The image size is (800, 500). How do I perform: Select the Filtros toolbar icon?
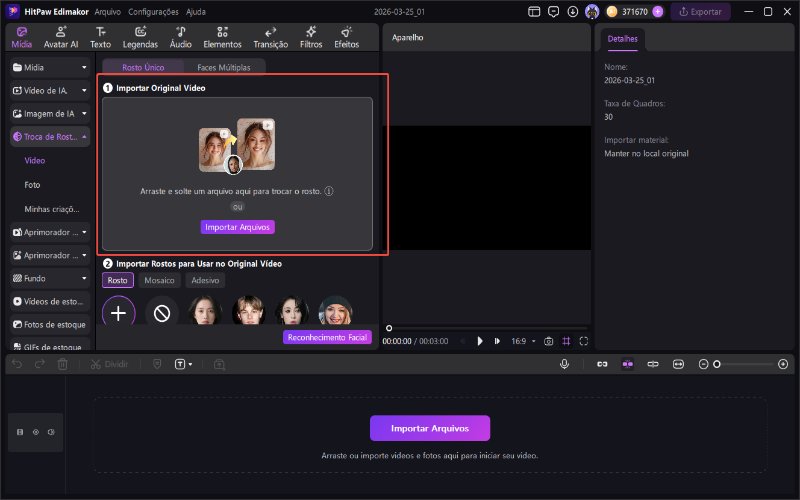pyautogui.click(x=311, y=37)
